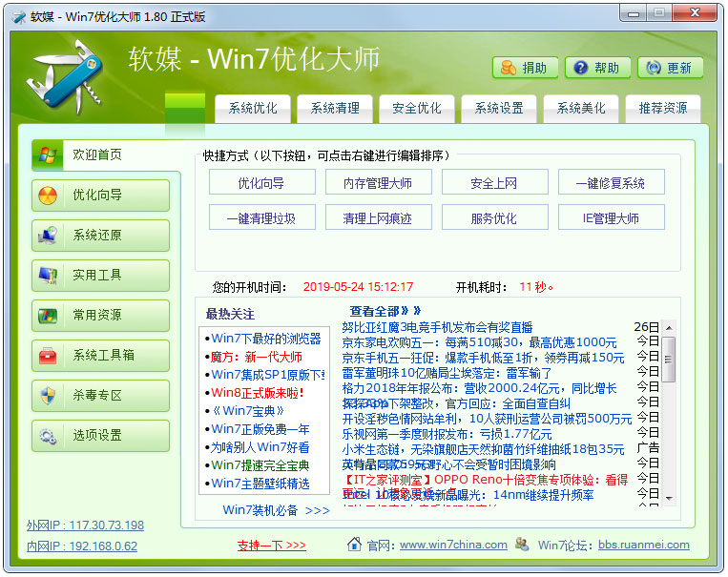Click the 更新 update button
Image resolution: width=728 pixels, height=577 pixels.
pos(670,69)
